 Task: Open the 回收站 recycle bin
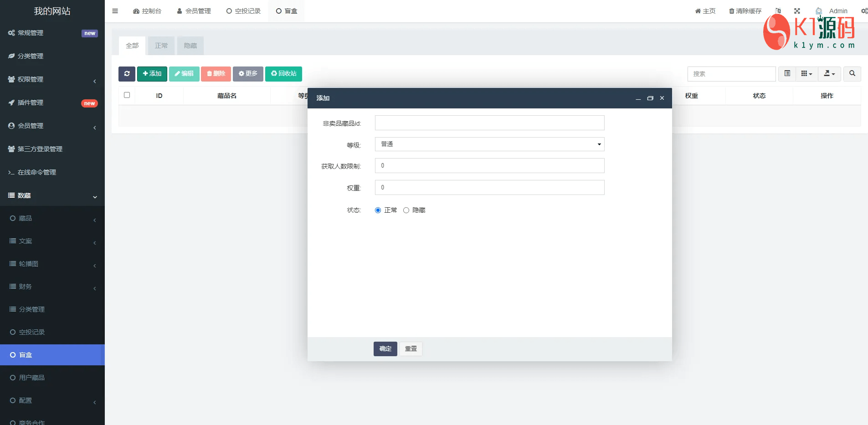click(283, 74)
